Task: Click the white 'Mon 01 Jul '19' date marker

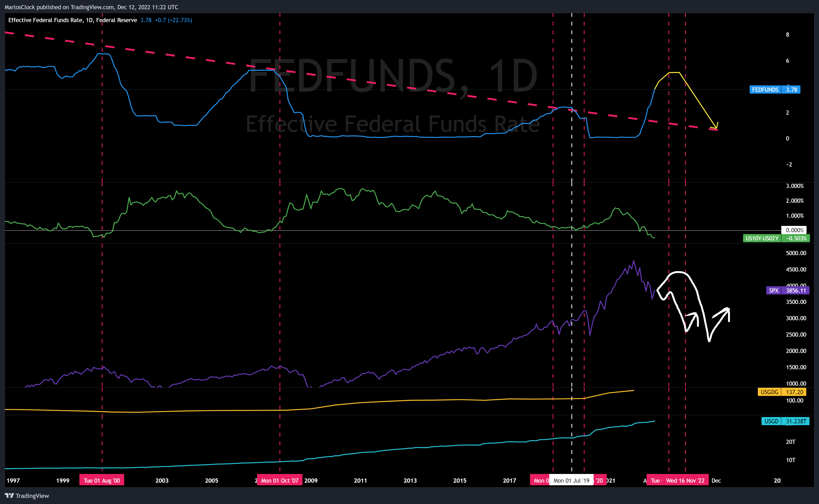Action: pos(571,480)
